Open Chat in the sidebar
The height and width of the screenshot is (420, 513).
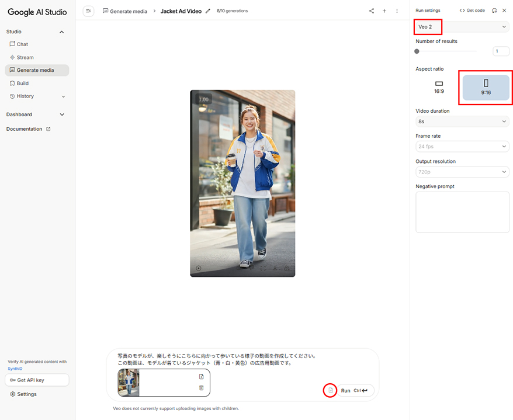pos(22,44)
